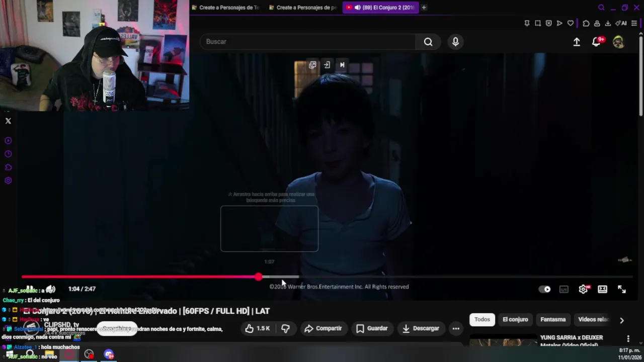Toggle subtitles closed captions button
Screen dimensions: 644x362
(x=564, y=289)
